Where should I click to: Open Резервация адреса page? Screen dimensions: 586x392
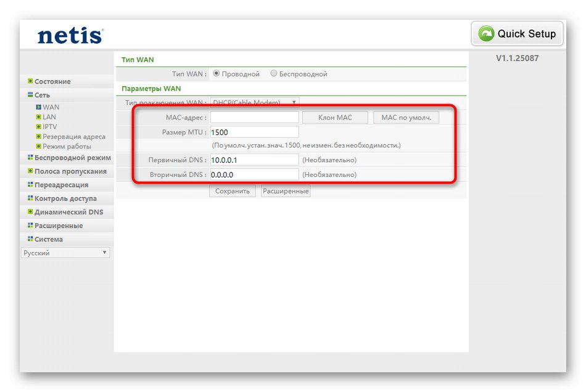point(74,137)
